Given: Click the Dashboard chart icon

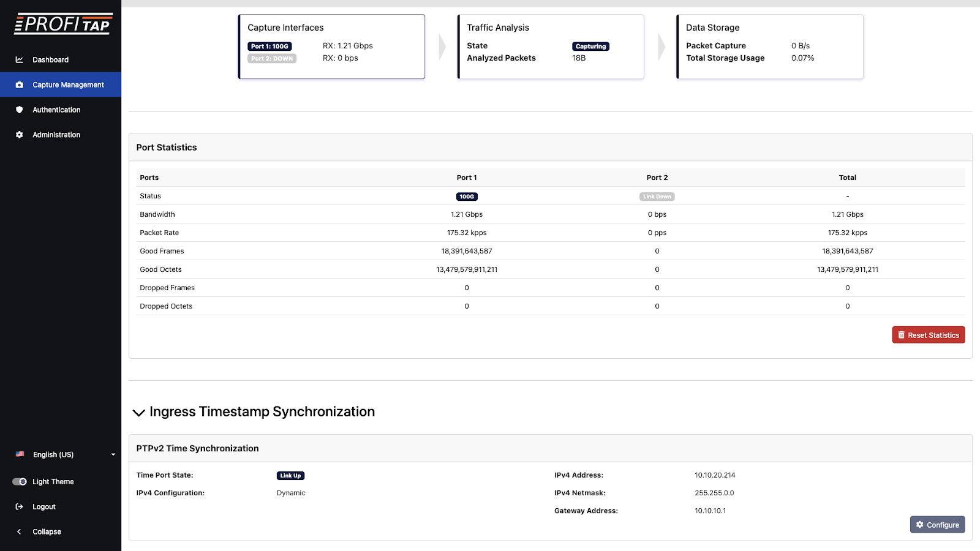Looking at the screenshot, I should 20,60.
